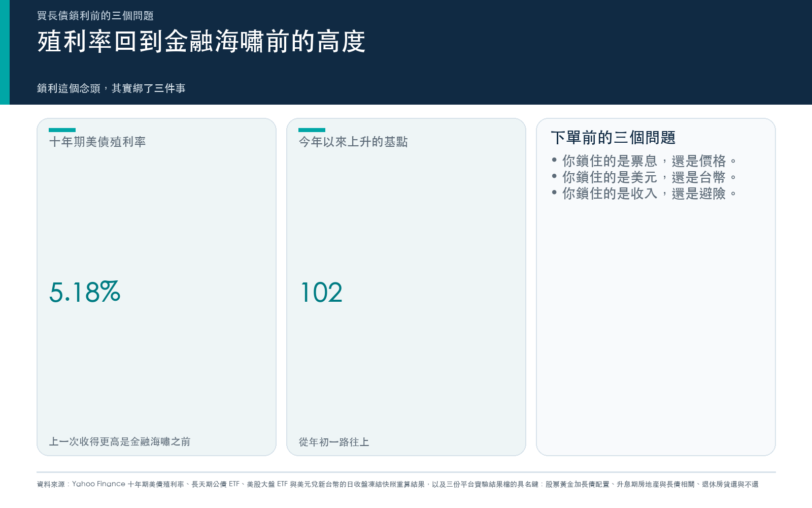Screen dimensions: 812x508
Task: Select the heading 下單前的三個問題
Action: click(x=613, y=138)
